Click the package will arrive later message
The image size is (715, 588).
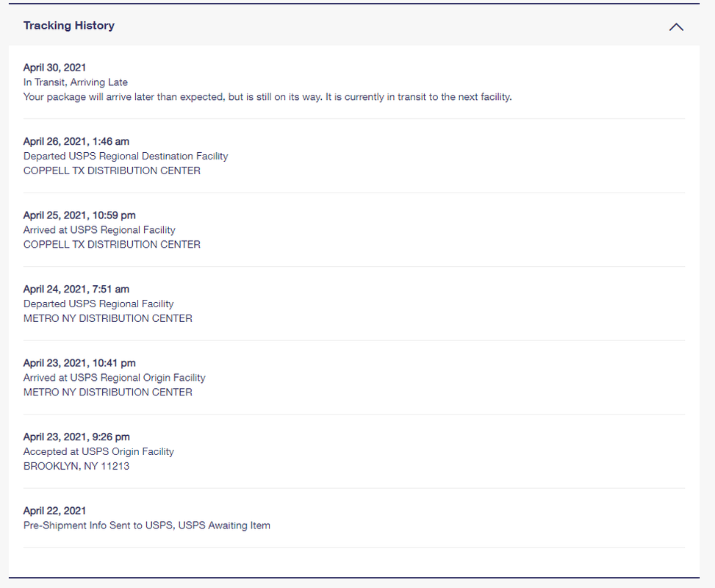point(267,97)
